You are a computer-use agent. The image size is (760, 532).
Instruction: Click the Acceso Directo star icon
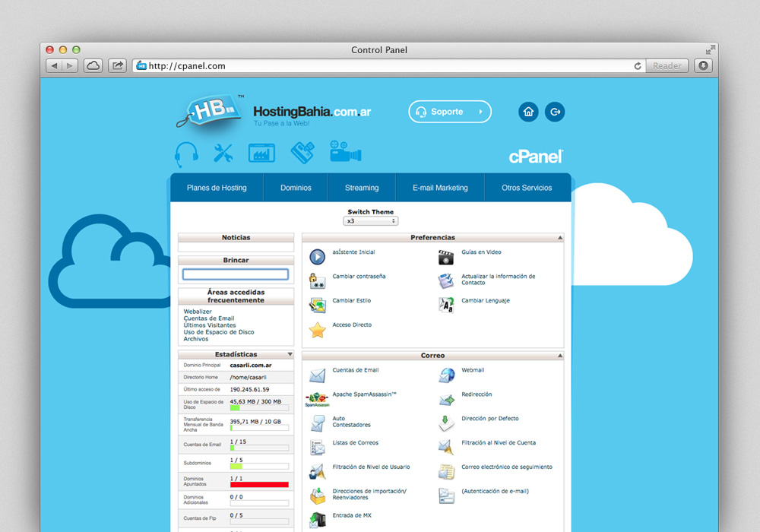[x=318, y=330]
